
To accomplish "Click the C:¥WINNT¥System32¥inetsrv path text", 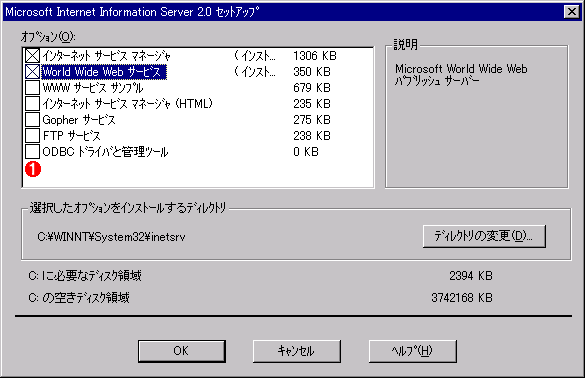I will (111, 237).
